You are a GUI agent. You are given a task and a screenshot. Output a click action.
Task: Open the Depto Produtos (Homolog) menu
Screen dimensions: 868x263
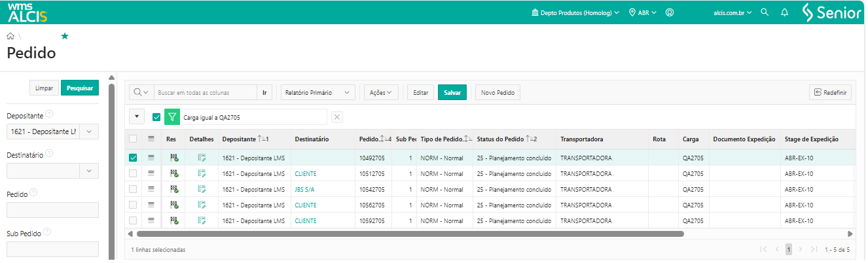575,12
